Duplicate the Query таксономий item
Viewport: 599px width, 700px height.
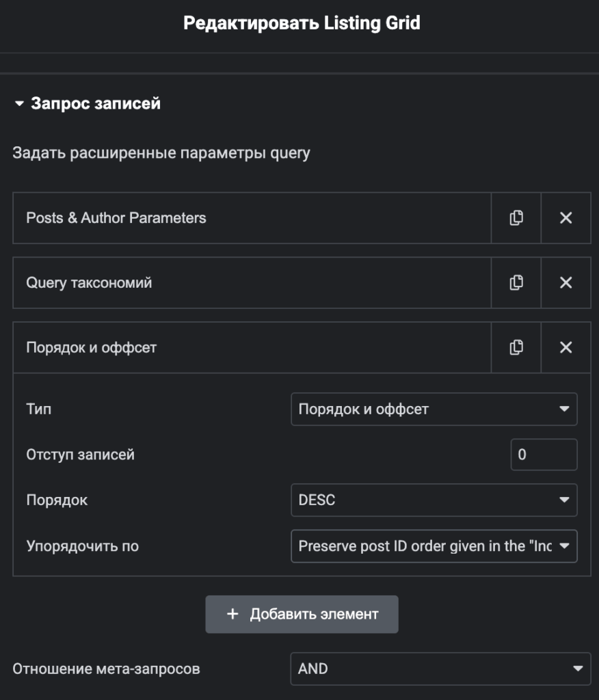tap(516, 282)
